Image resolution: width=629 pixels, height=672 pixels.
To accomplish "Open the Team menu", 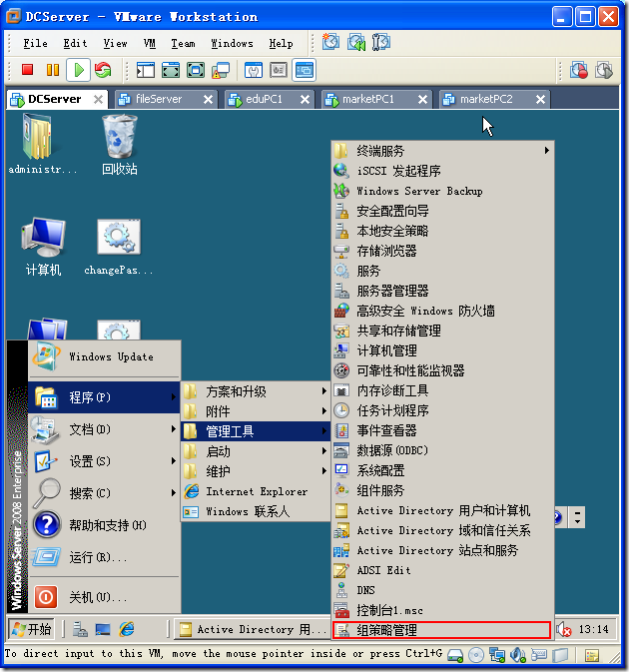I will click(183, 43).
